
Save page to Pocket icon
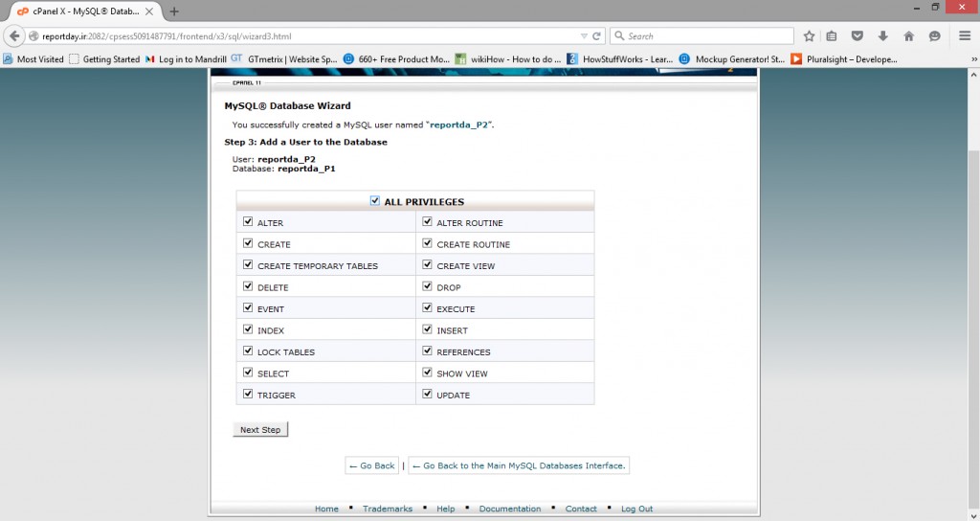[x=857, y=36]
